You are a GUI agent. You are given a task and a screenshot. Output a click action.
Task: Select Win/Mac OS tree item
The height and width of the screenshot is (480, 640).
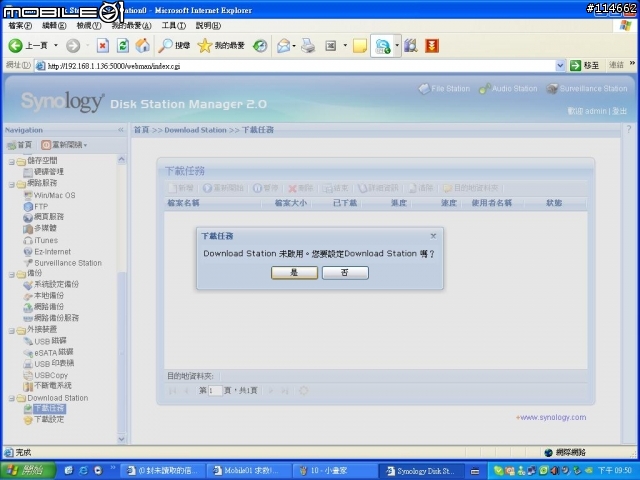pyautogui.click(x=50, y=195)
